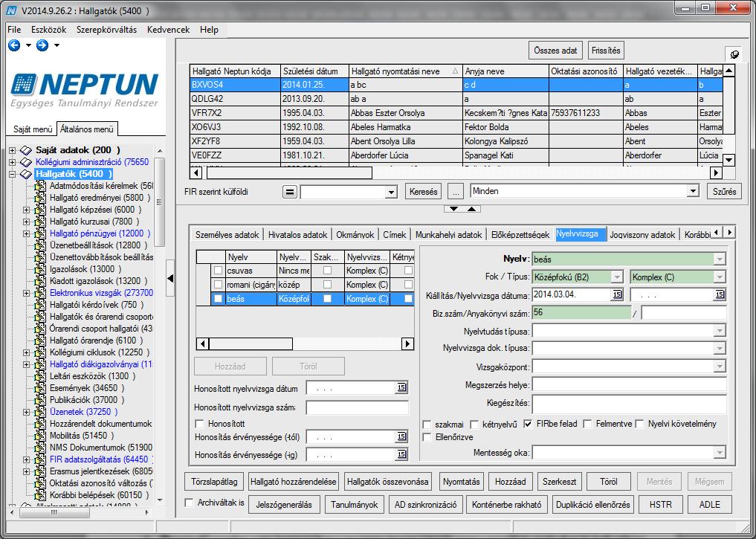756x539 pixels.
Task: Switch to the Saját menü tab
Action: (x=33, y=129)
